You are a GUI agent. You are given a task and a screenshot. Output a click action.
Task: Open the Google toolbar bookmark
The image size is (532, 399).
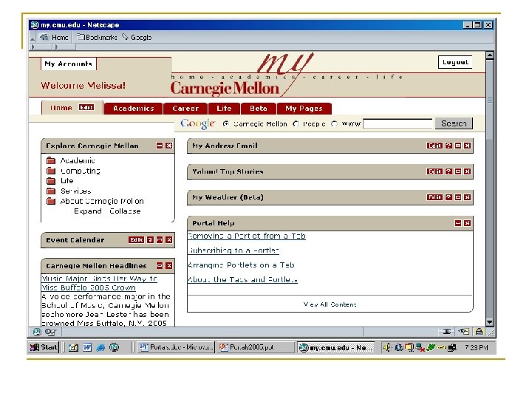(x=137, y=38)
